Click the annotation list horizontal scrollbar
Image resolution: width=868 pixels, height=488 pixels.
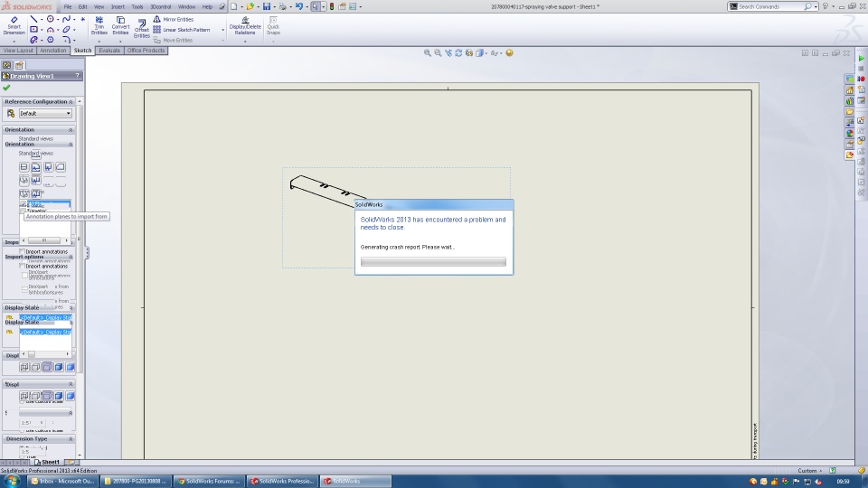click(x=44, y=240)
